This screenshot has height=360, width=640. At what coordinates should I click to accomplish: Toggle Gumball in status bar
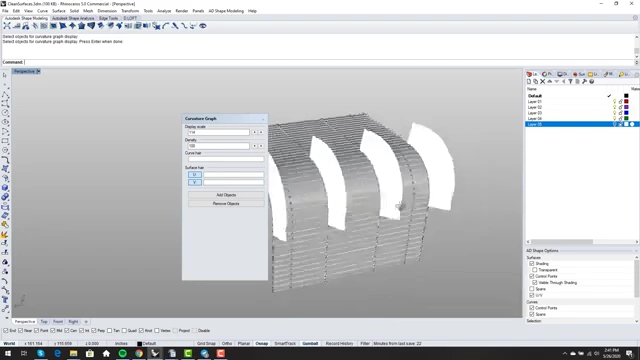[x=310, y=344]
